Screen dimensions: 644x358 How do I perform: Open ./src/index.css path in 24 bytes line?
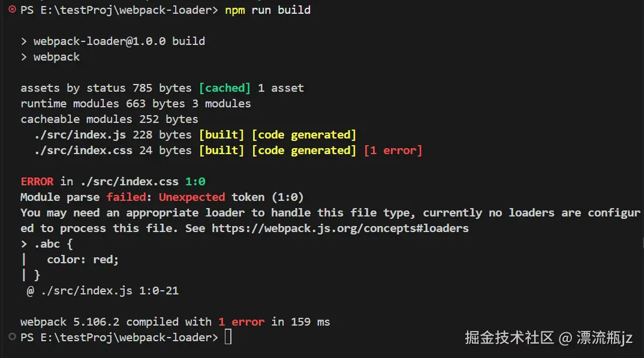(x=83, y=151)
